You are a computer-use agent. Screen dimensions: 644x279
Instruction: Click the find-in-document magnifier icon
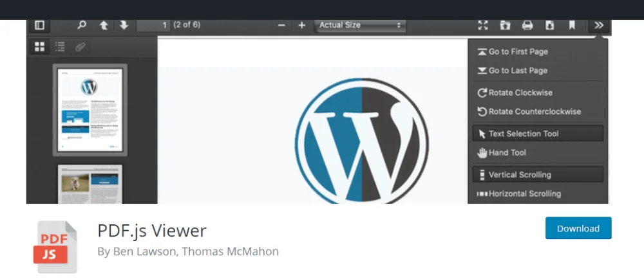tap(82, 26)
